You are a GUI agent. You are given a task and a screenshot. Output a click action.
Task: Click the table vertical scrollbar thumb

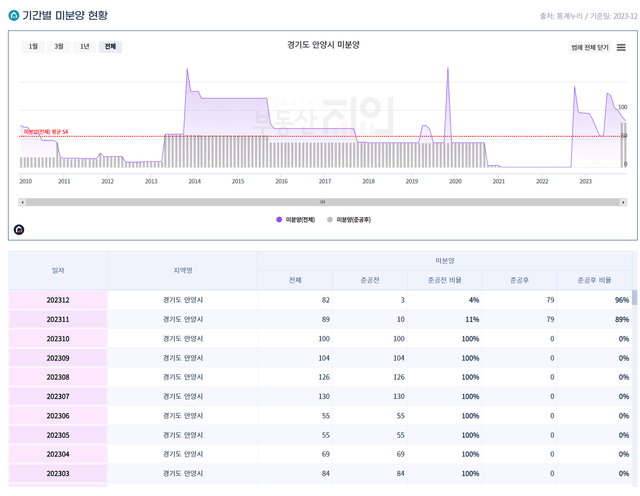point(634,298)
